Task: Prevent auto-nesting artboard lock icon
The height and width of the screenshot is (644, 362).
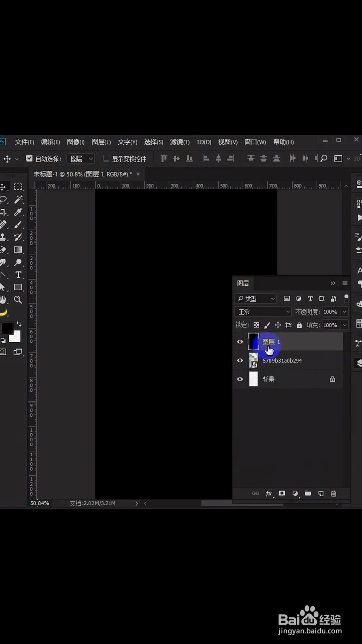Action: click(289, 325)
